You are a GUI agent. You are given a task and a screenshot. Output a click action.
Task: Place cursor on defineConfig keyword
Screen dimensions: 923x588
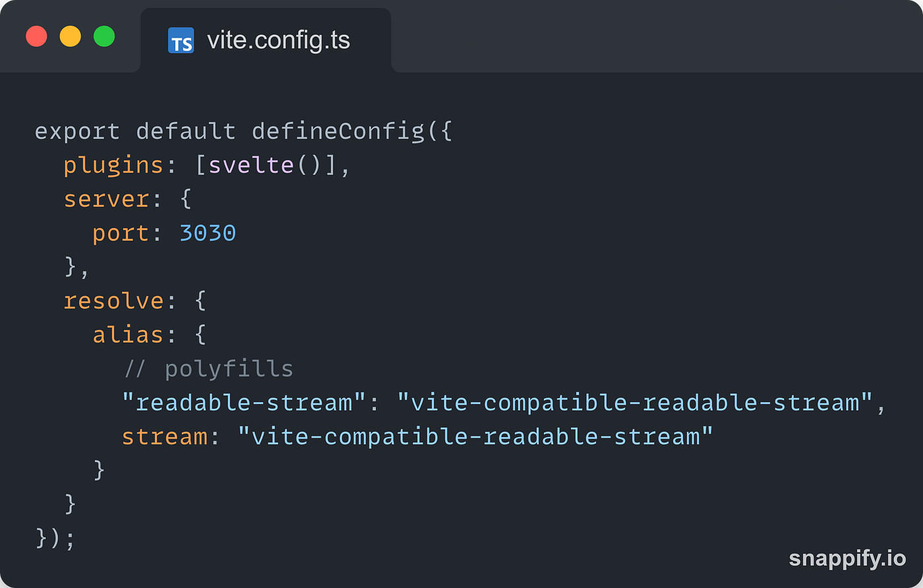pyautogui.click(x=338, y=131)
